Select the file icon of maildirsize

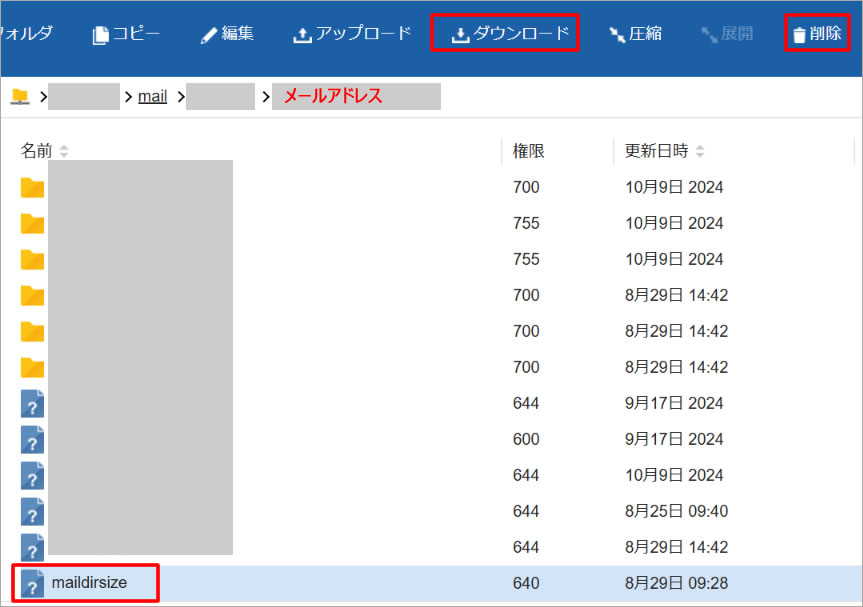click(32, 583)
